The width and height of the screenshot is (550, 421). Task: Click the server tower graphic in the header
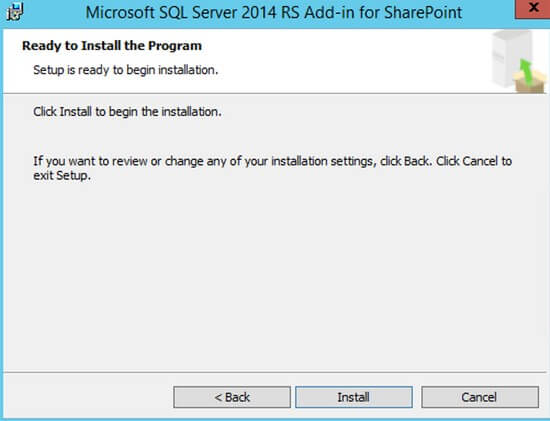(x=509, y=58)
